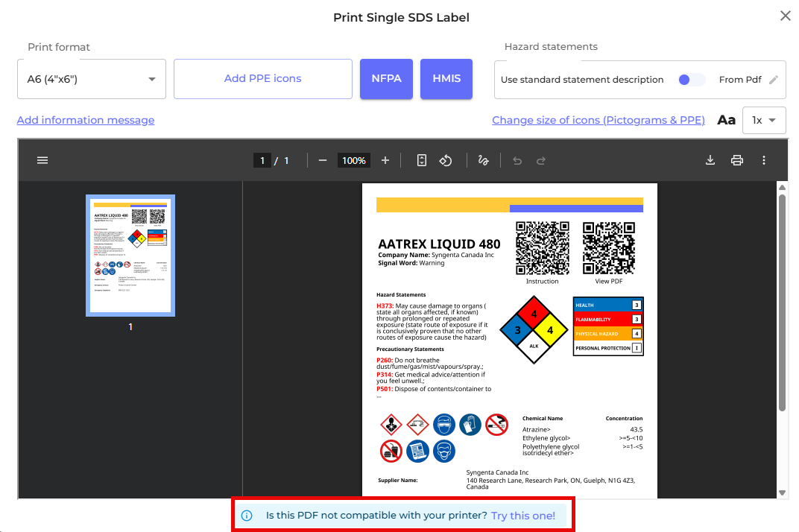Click the Add PPE icons button

click(263, 79)
